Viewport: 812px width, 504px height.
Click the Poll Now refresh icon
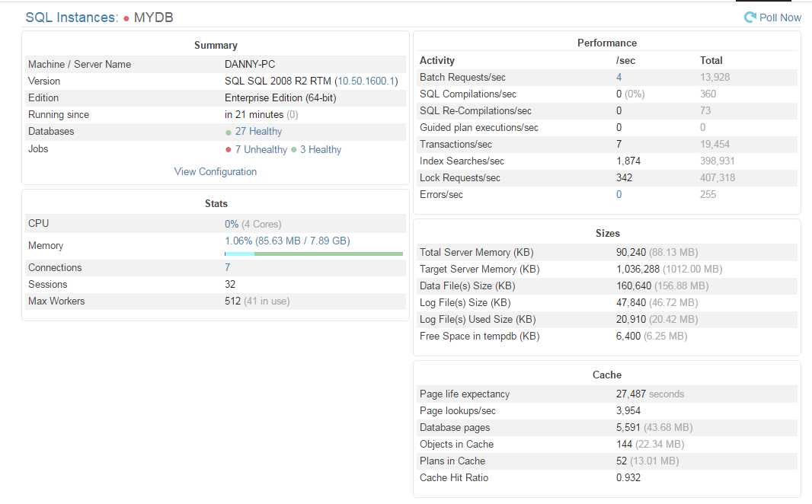750,17
